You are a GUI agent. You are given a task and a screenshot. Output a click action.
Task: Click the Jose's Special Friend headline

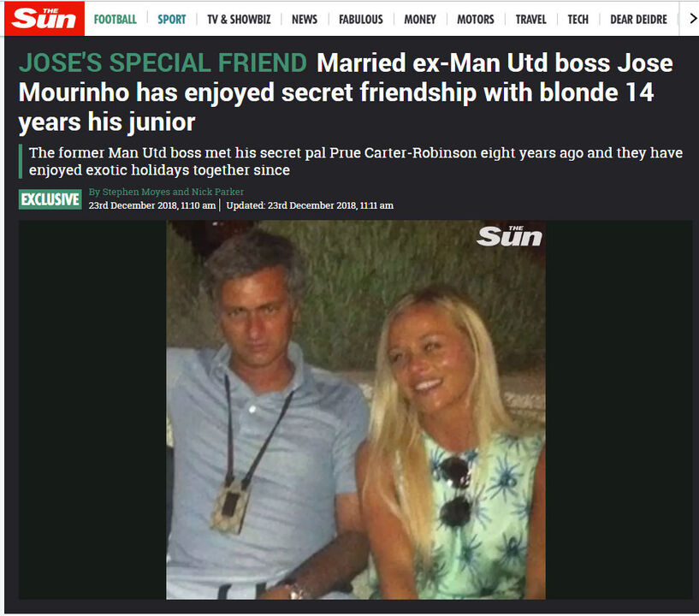point(163,62)
